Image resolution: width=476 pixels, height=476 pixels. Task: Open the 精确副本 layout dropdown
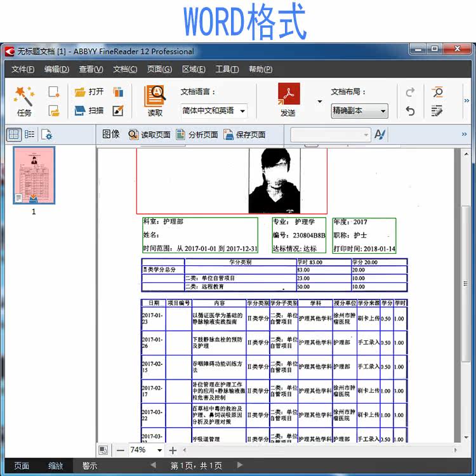pos(359,111)
